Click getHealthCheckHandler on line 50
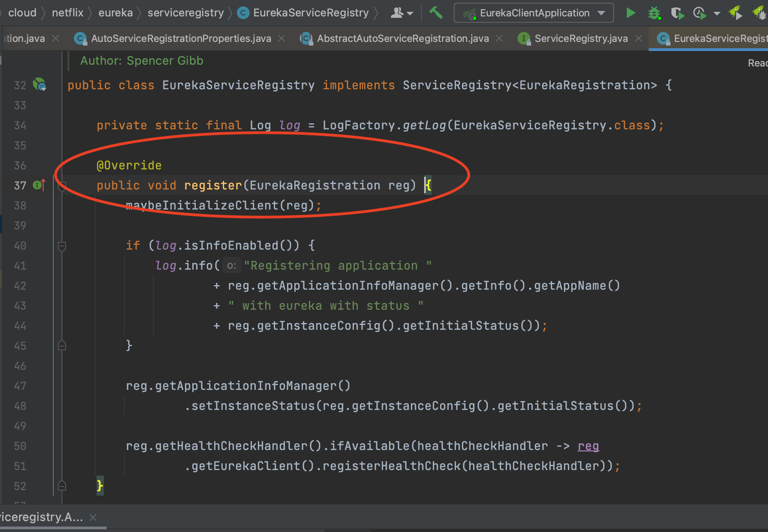The height and width of the screenshot is (532, 768). [x=231, y=446]
